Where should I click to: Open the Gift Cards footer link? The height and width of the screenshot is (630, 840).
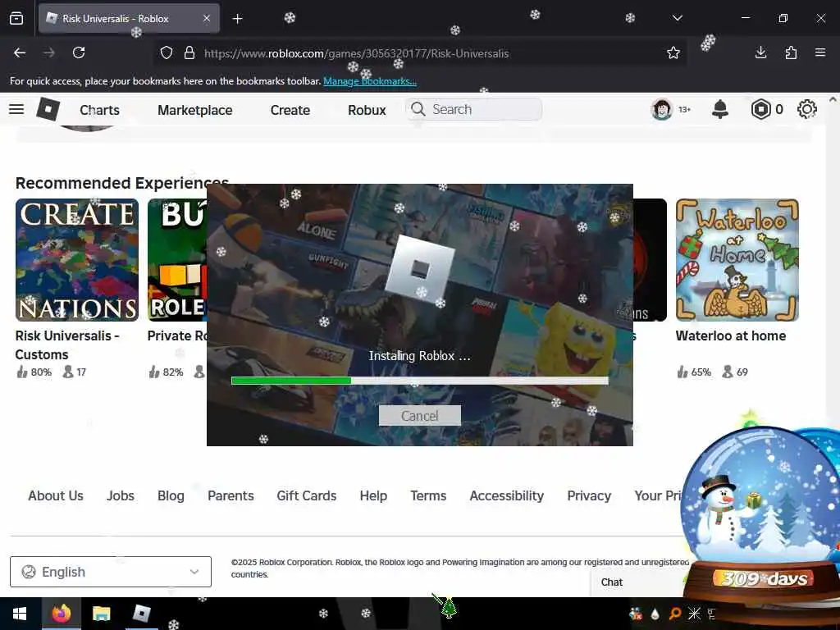pyautogui.click(x=307, y=495)
